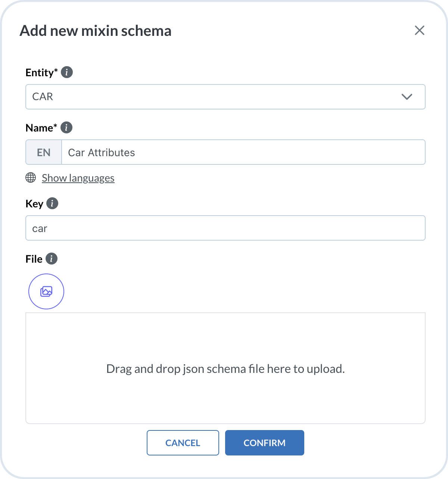Close the Add new mixin schema dialog
Image resolution: width=448 pixels, height=479 pixels.
(x=420, y=31)
